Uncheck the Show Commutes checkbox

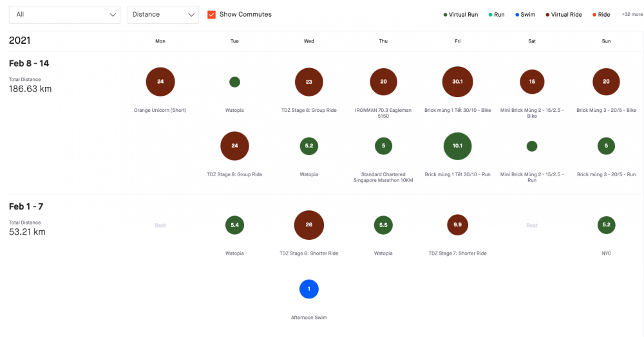coord(211,14)
